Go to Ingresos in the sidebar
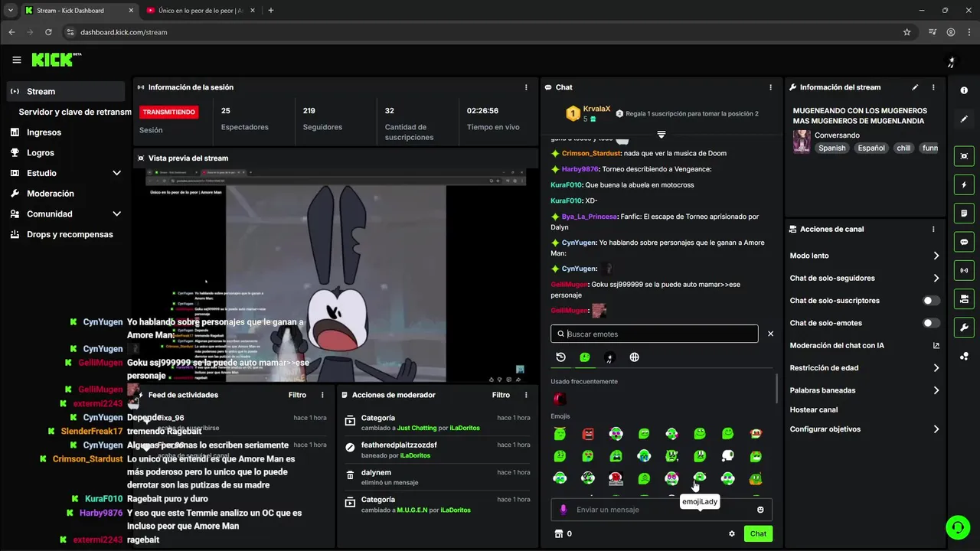Image resolution: width=980 pixels, height=551 pixels. 44,132
